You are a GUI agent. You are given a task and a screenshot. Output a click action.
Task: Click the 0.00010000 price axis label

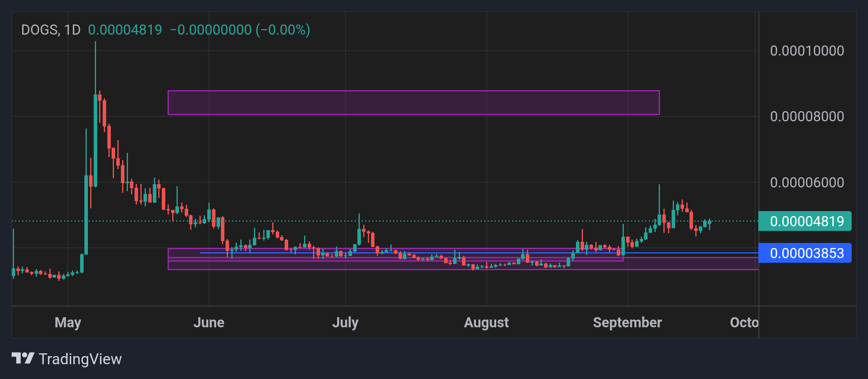pos(807,51)
